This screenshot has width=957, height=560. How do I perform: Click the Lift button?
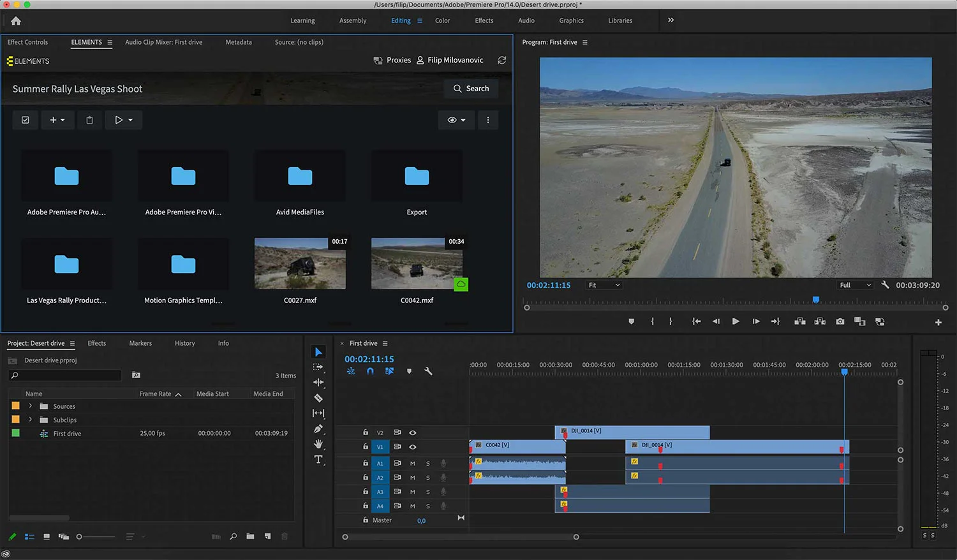point(799,321)
